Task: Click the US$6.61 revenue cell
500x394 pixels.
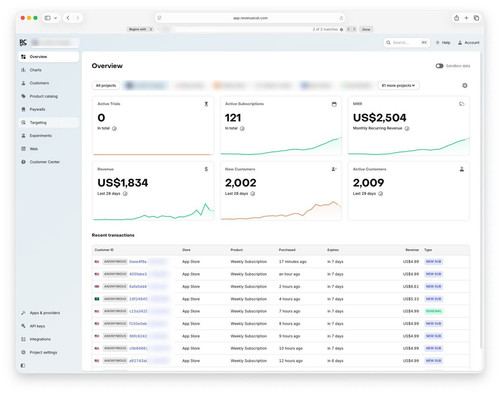Action: 411,287
